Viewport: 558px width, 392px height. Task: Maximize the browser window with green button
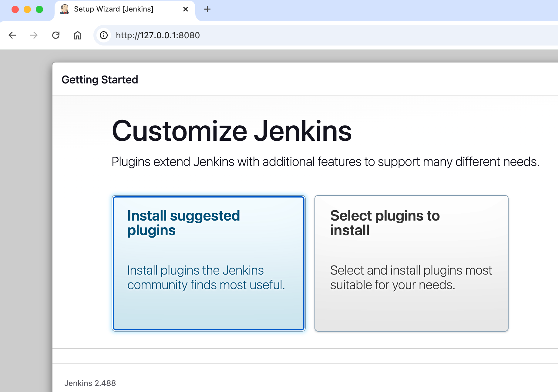(x=39, y=9)
